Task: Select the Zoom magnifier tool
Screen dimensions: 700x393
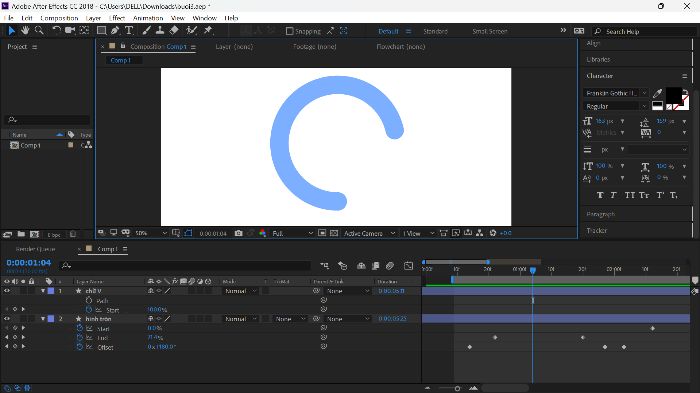Action: click(x=39, y=30)
